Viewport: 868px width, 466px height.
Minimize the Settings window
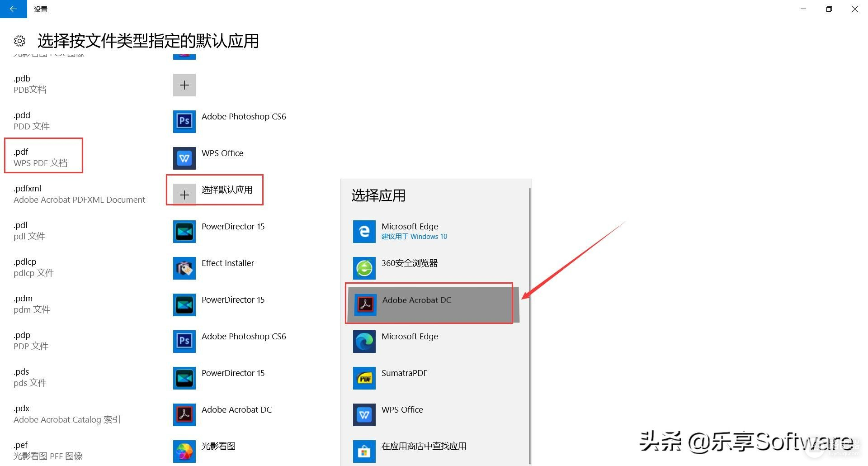[x=803, y=9]
